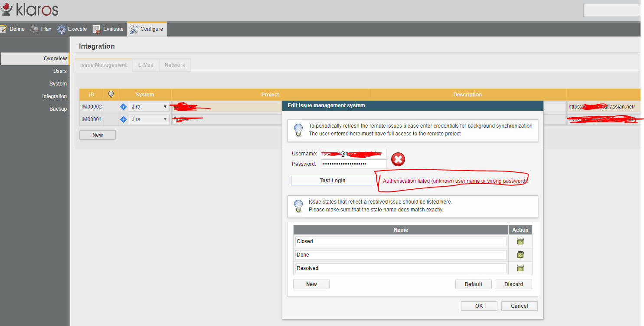Open the Evaluate menu
Viewport: 644px width, 326px height.
(x=108, y=29)
